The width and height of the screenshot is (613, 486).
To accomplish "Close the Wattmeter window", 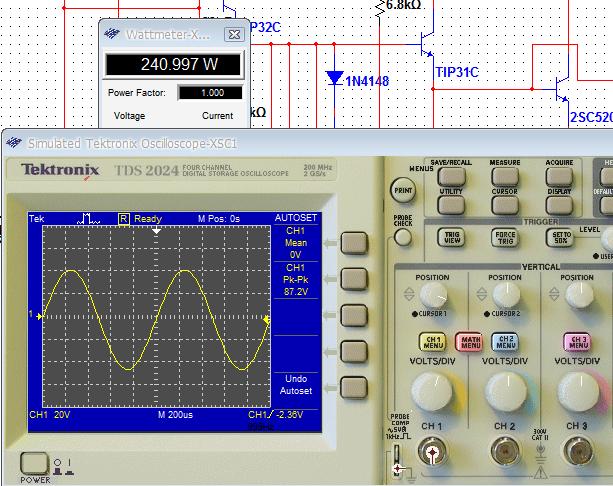I will tap(234, 34).
